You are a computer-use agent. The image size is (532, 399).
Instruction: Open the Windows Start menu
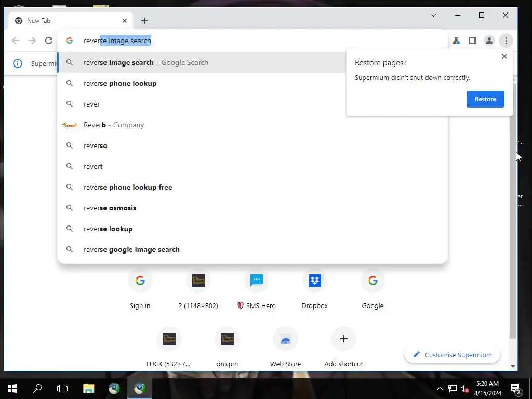point(12,389)
